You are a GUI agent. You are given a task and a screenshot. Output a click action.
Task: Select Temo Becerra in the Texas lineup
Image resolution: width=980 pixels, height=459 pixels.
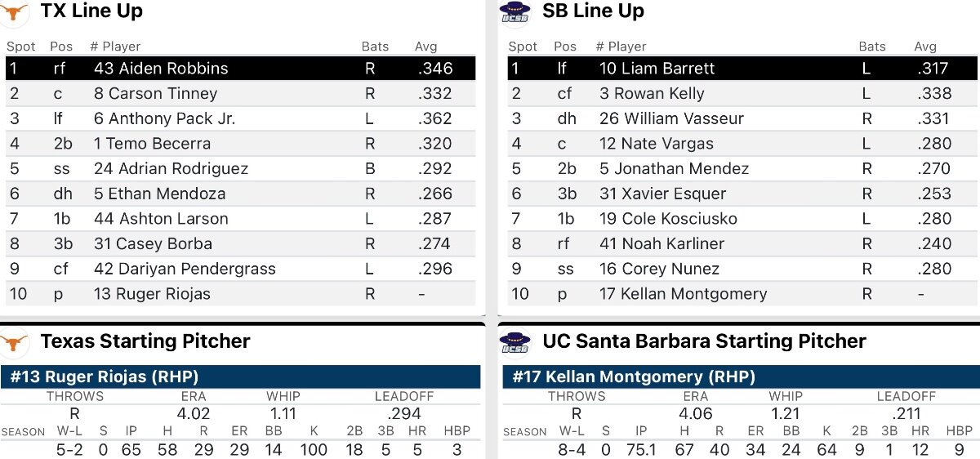coord(152,144)
